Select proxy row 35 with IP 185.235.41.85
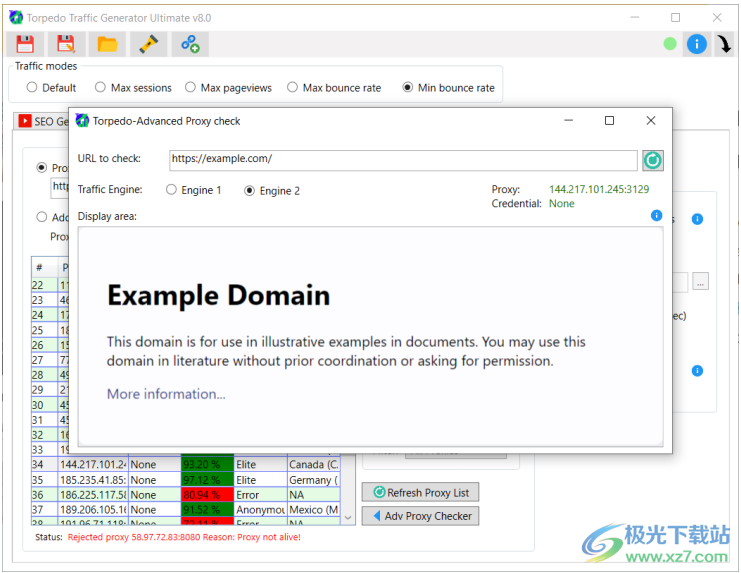741x573 pixels. pyautogui.click(x=185, y=479)
